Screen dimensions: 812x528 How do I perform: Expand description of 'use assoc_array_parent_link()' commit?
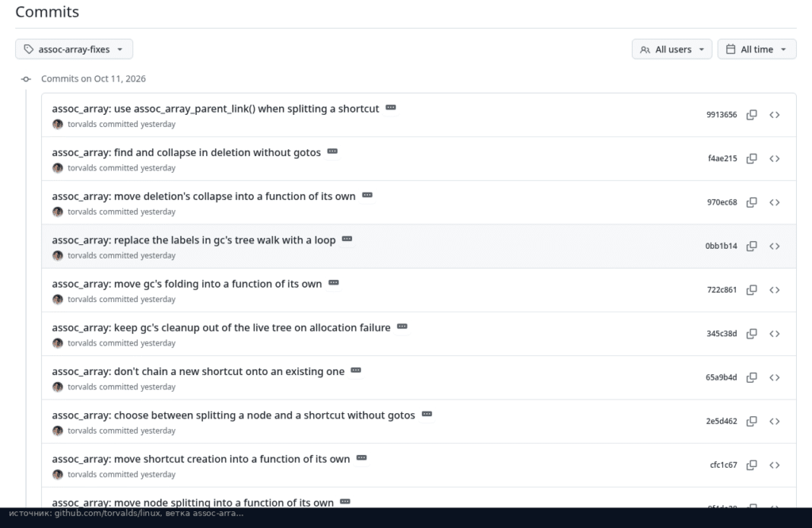click(391, 108)
